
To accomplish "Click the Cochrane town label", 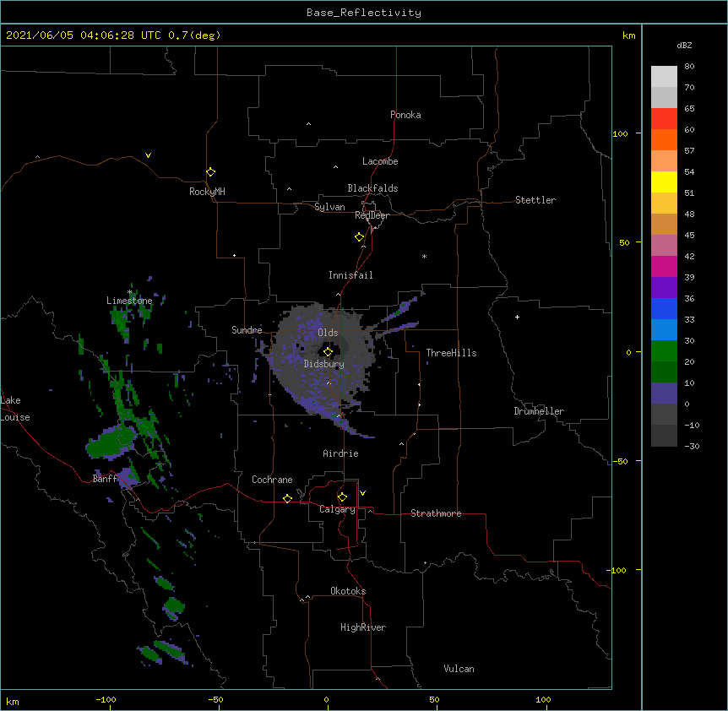I will coord(272,480).
